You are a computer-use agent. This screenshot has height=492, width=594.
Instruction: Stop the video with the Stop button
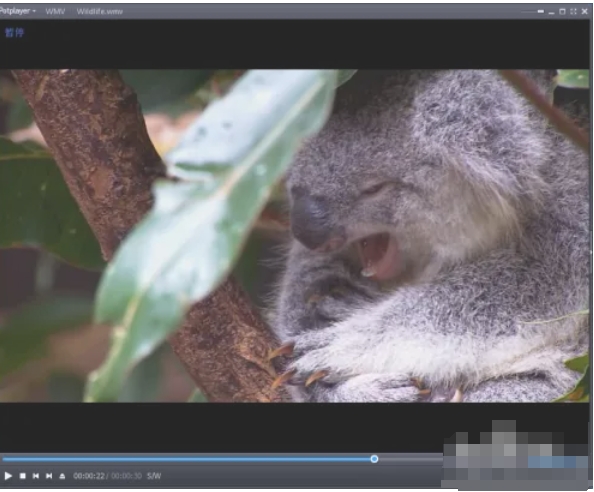23,476
